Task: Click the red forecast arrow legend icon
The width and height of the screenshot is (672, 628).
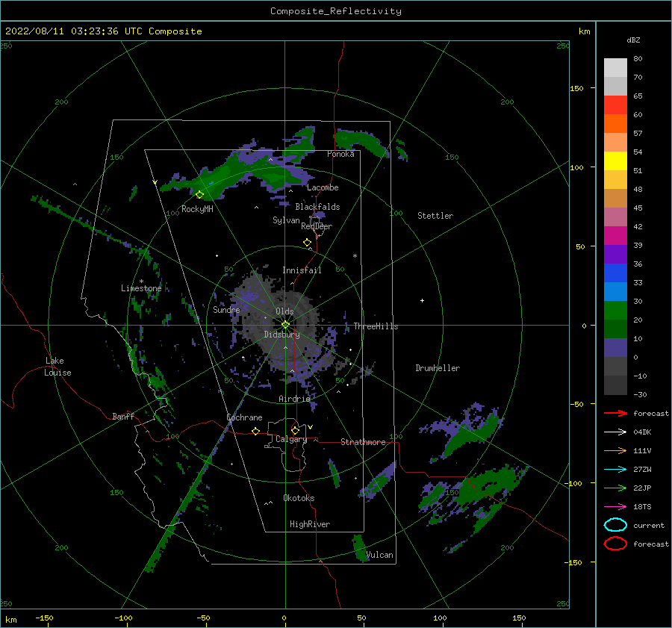Action: click(615, 413)
